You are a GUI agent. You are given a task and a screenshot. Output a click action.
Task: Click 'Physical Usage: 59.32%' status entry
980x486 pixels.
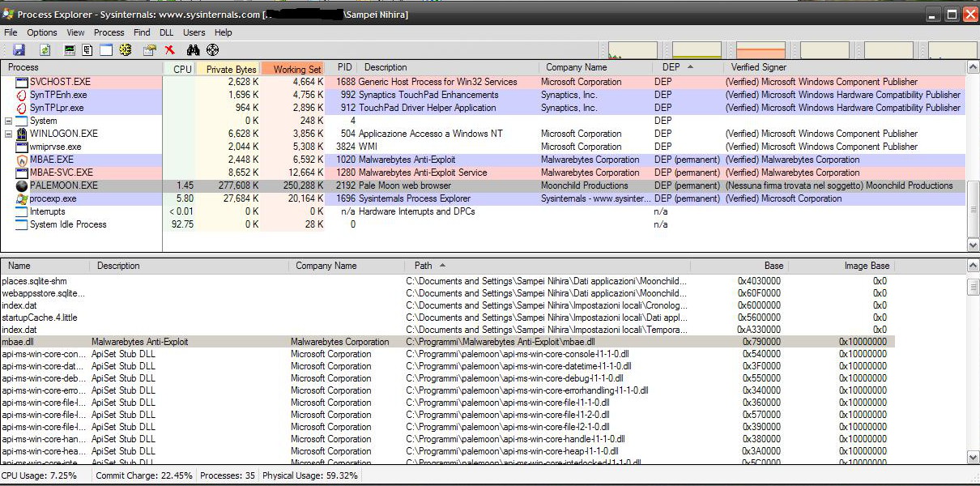tap(310, 475)
